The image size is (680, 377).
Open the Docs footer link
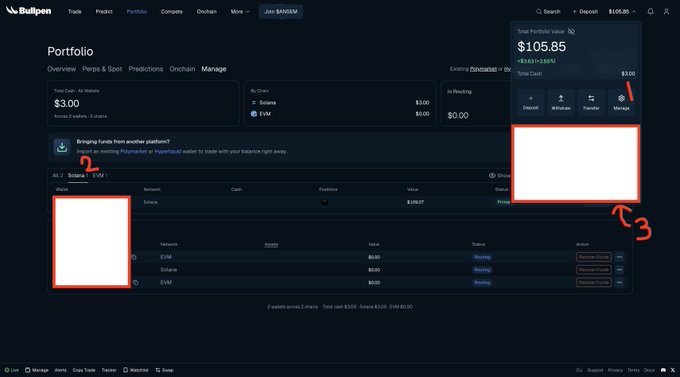tap(649, 370)
